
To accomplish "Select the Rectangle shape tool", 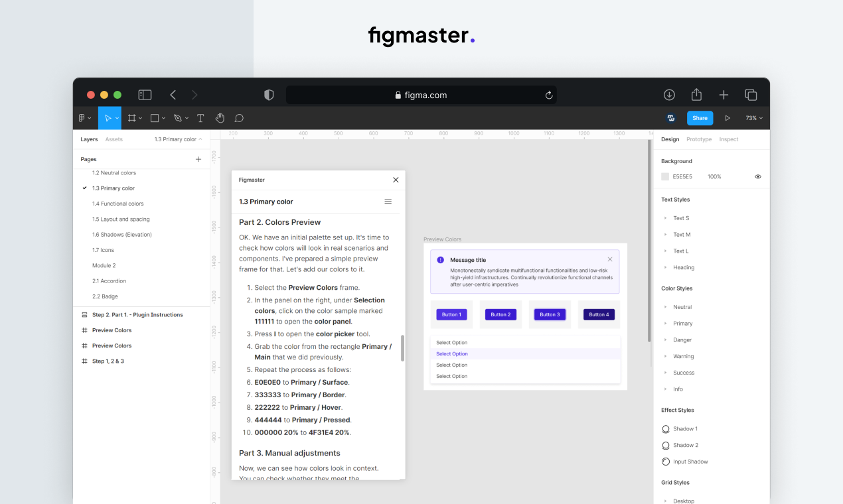I will coord(154,117).
